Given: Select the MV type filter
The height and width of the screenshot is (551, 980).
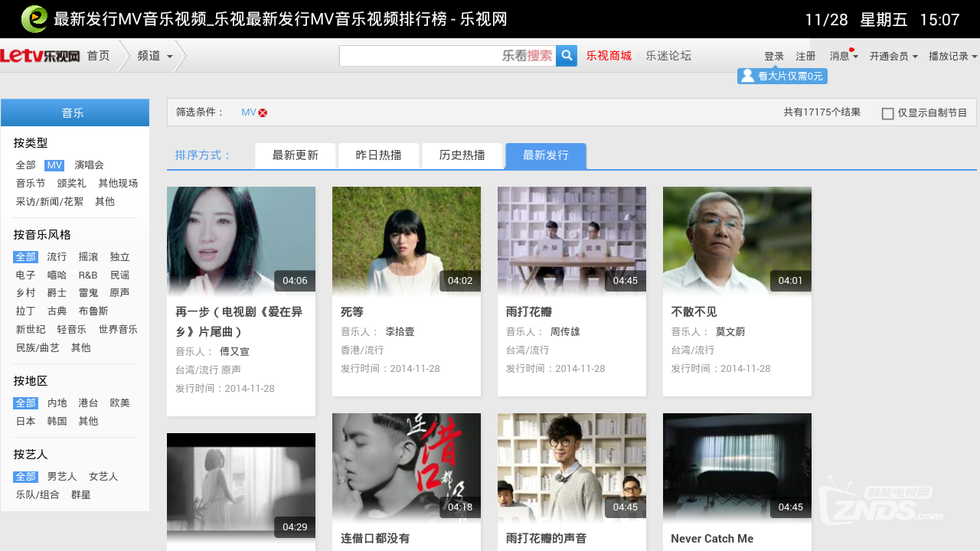Looking at the screenshot, I should tap(54, 165).
